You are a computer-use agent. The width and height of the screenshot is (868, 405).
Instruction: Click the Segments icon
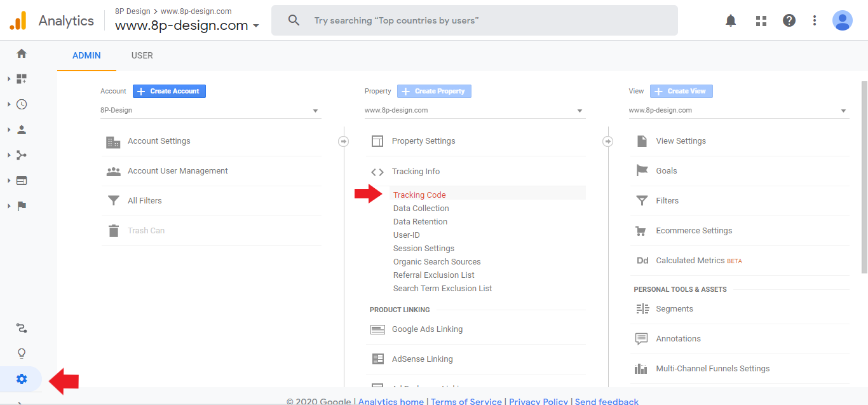(642, 309)
